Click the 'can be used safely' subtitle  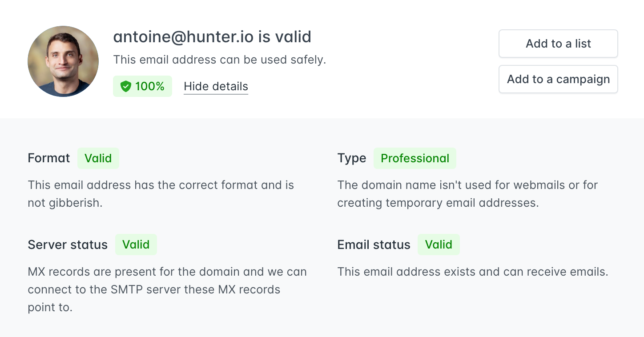click(220, 60)
